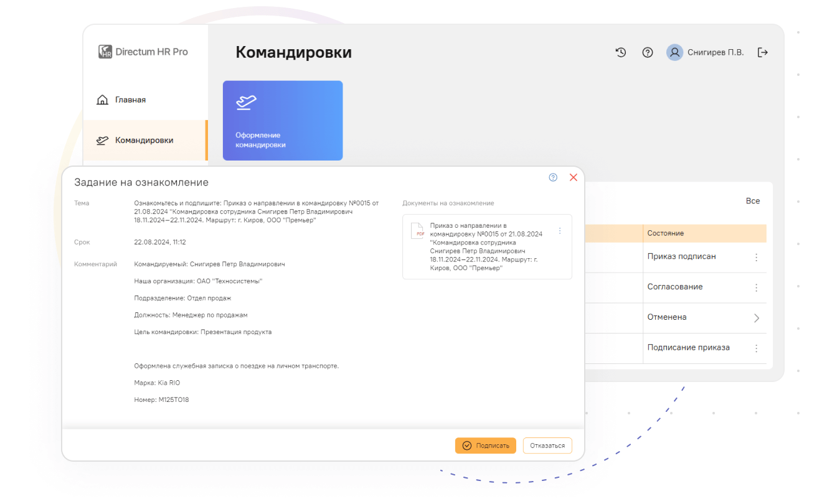Click the Марка: Kia RIO line
Screen dimensions: 822x504
157,383
